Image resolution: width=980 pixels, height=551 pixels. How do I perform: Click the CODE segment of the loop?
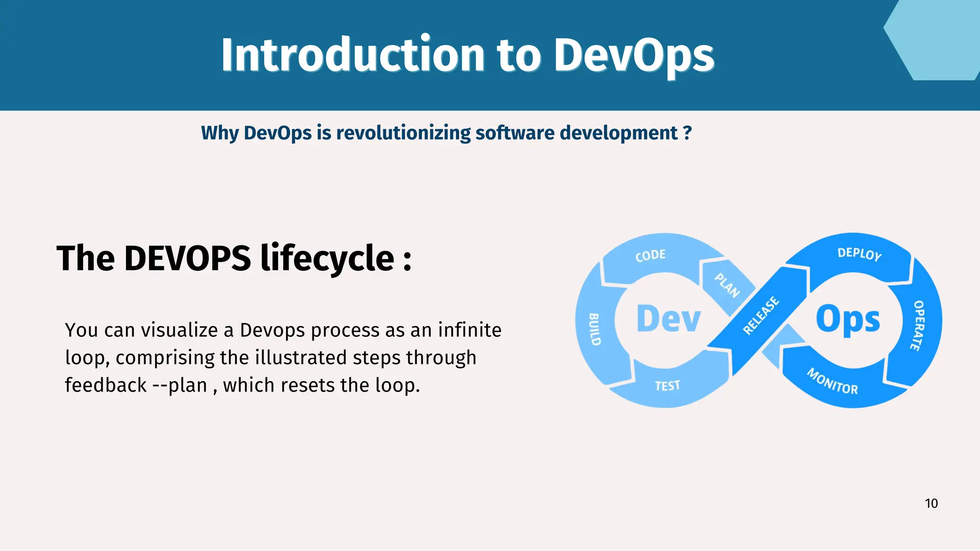point(650,255)
